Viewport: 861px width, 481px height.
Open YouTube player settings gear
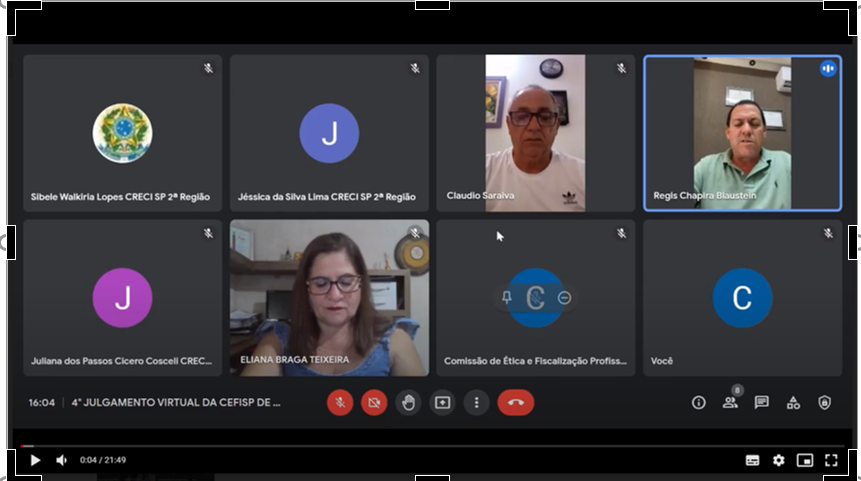778,460
